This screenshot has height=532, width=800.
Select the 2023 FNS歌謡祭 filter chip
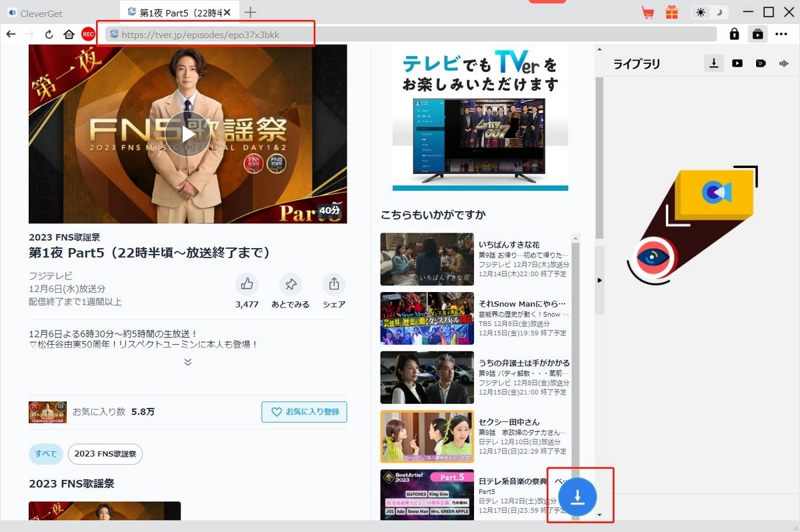(x=105, y=453)
